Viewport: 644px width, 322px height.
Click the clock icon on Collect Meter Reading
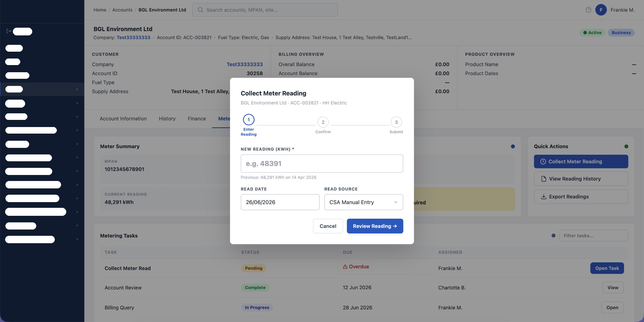pyautogui.click(x=543, y=162)
